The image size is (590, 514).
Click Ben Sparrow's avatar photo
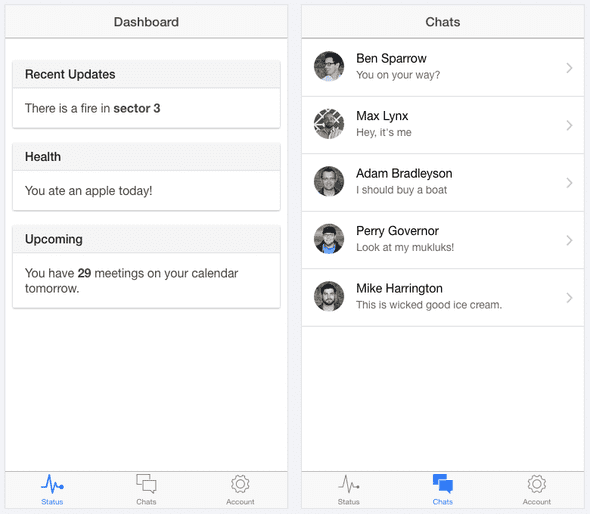(x=329, y=66)
